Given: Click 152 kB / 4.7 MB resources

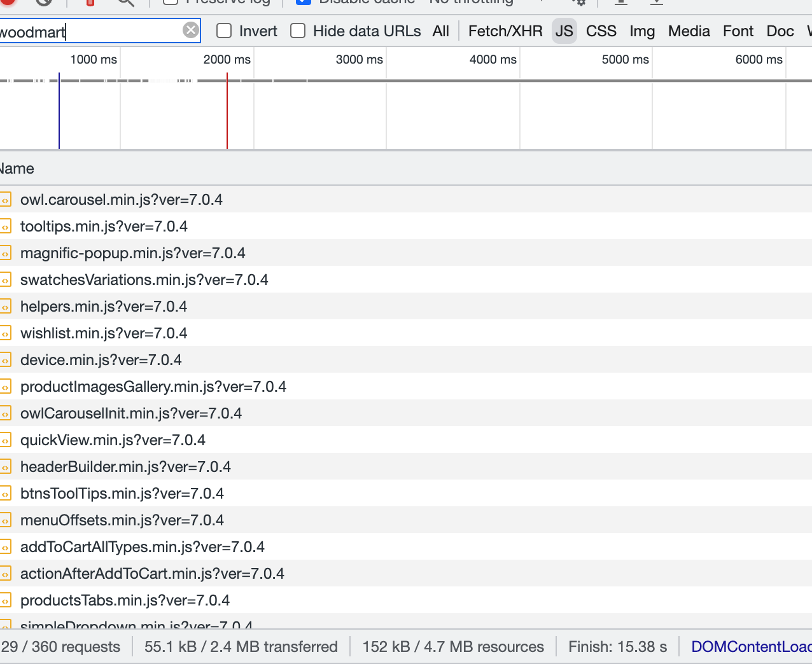Looking at the screenshot, I should click(x=453, y=647).
